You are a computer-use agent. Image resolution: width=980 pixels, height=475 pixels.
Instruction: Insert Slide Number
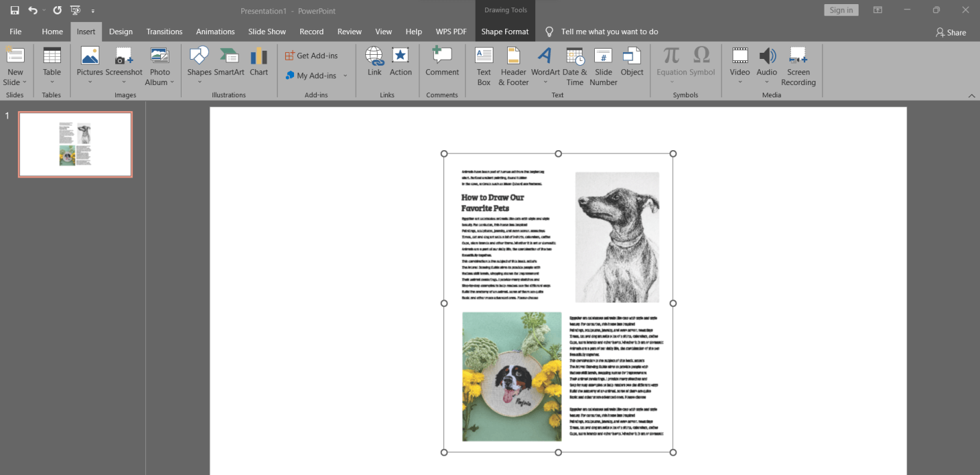click(x=603, y=66)
